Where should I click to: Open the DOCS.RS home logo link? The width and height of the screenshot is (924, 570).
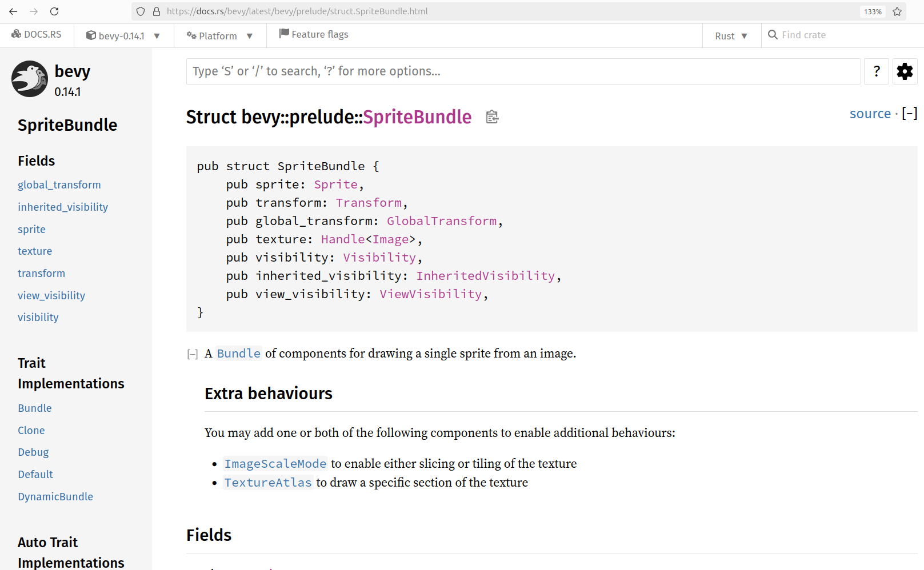click(x=37, y=34)
